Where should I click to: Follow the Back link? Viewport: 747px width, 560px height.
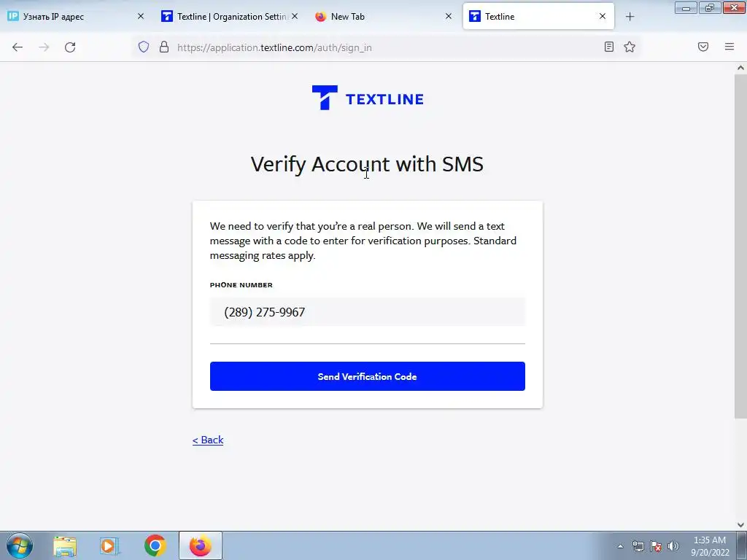pos(208,440)
